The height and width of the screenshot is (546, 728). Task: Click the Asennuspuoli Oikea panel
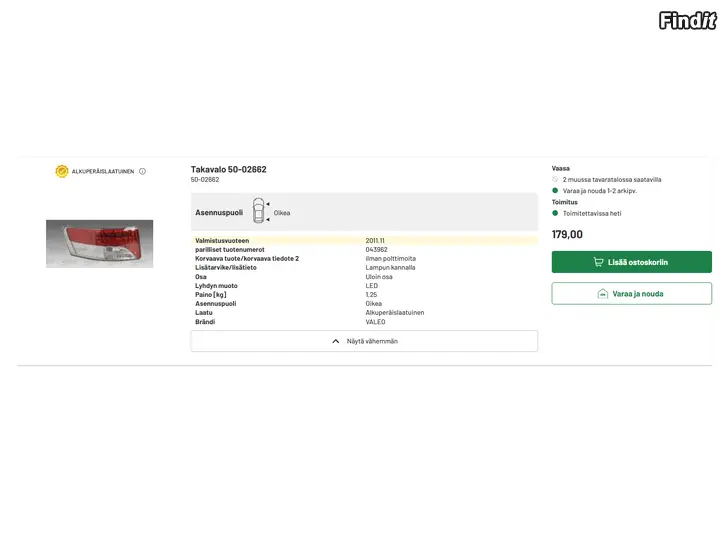[364, 212]
